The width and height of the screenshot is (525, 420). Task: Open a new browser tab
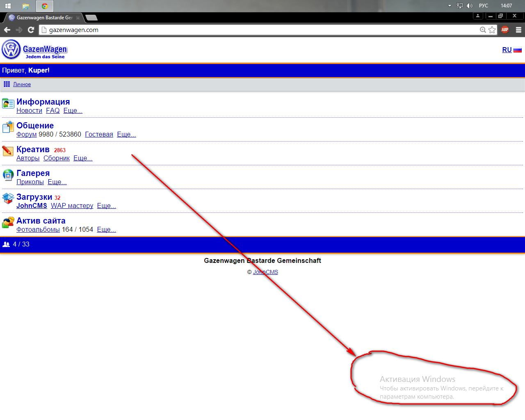(91, 18)
